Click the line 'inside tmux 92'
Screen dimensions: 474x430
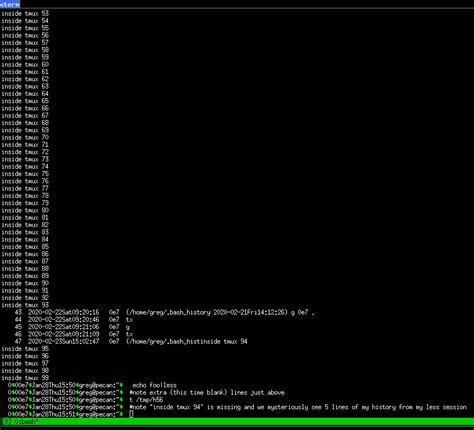(x=25, y=298)
